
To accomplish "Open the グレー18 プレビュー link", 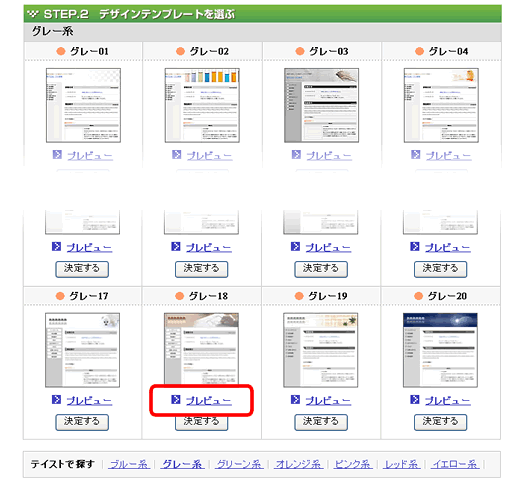I will coord(209,400).
